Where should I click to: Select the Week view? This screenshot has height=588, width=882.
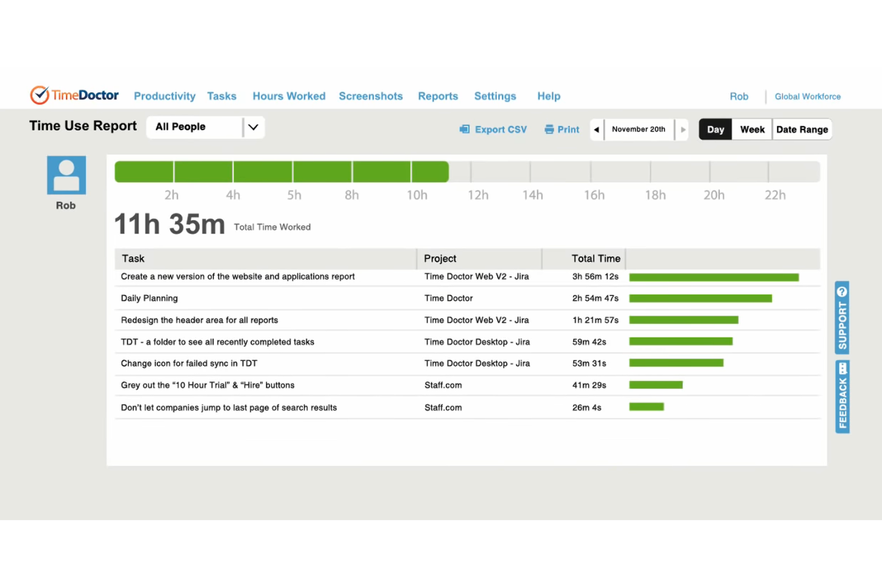tap(752, 129)
